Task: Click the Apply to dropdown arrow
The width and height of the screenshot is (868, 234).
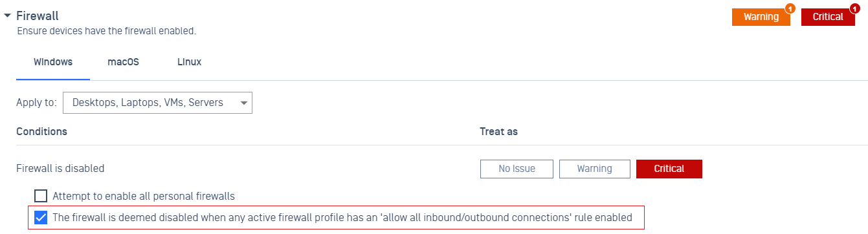Action: point(243,103)
